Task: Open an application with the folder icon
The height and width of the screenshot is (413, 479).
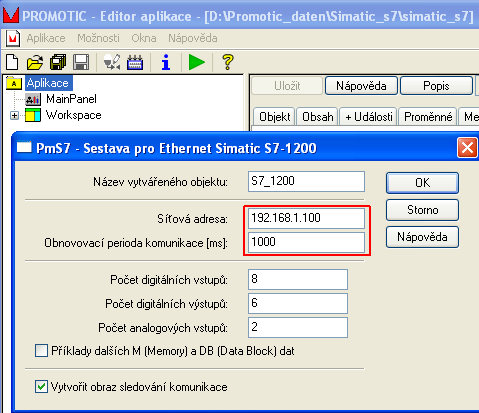Action: pyautogui.click(x=35, y=62)
